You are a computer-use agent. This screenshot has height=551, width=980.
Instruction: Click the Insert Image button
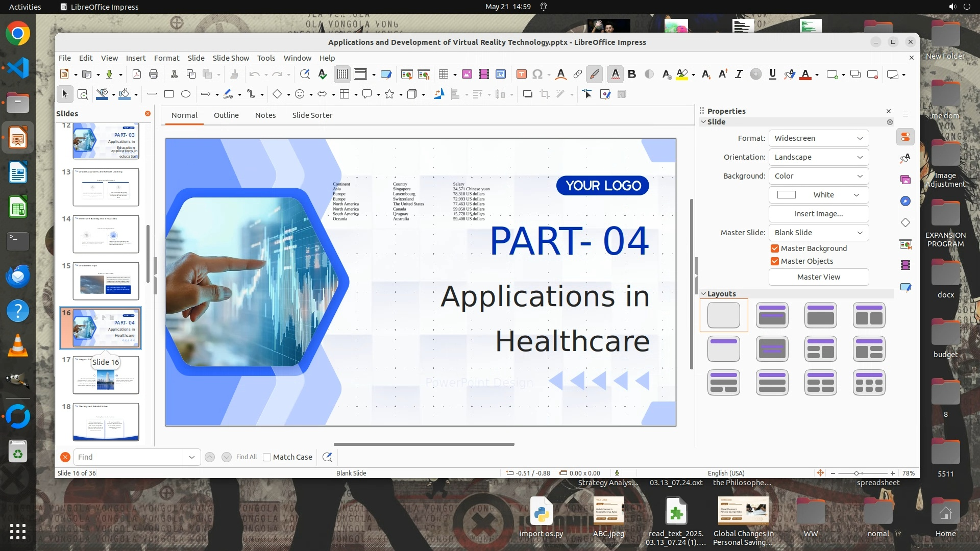pyautogui.click(x=818, y=214)
